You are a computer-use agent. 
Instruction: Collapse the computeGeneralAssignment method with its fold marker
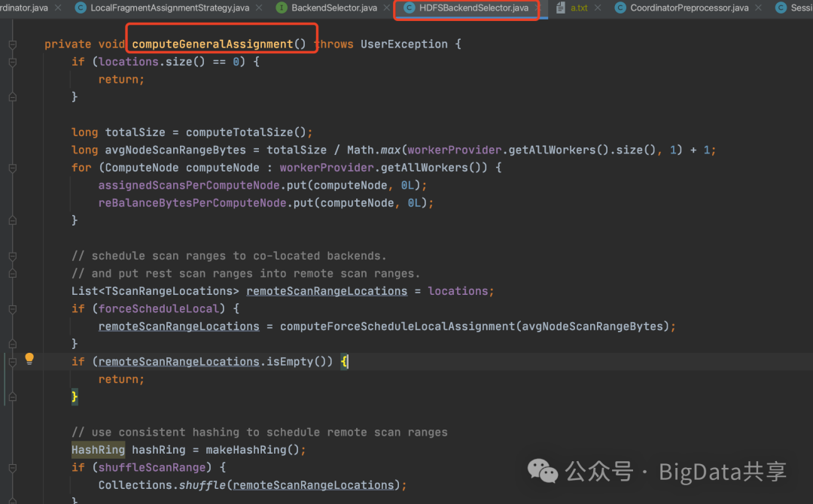[x=13, y=44]
